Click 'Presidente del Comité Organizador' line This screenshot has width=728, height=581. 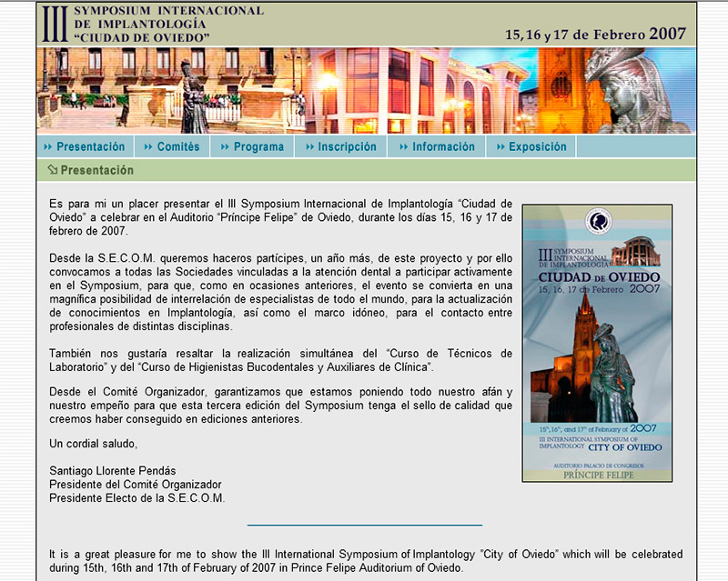coord(136,485)
